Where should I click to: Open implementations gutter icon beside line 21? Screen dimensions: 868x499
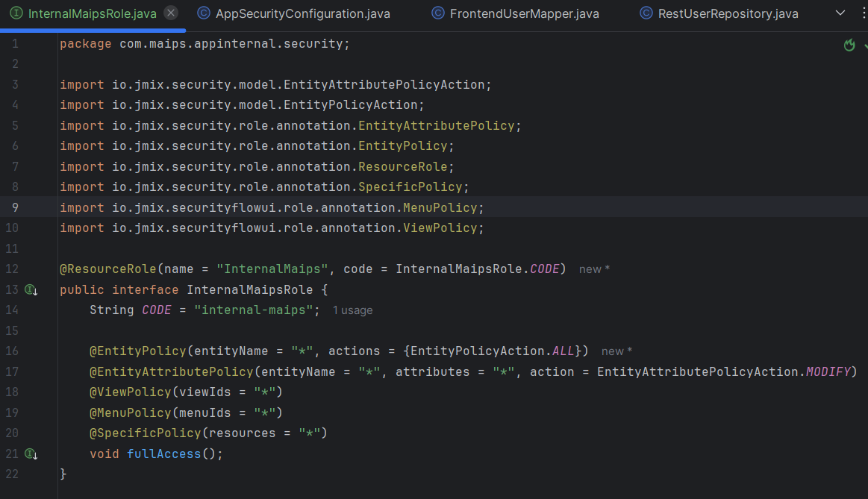[31, 454]
